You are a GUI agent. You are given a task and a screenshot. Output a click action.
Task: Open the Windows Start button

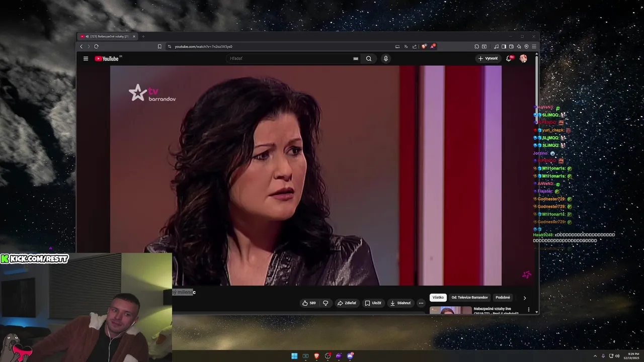pos(294,356)
